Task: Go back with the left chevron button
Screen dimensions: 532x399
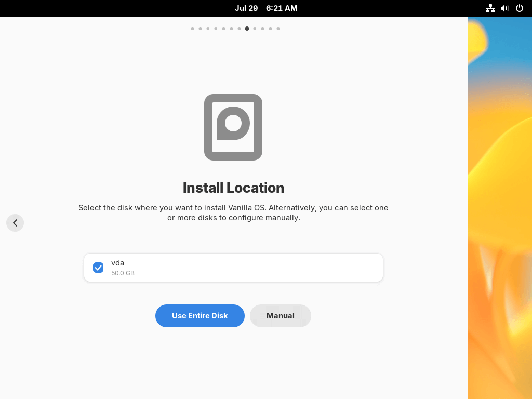Action: [15, 223]
